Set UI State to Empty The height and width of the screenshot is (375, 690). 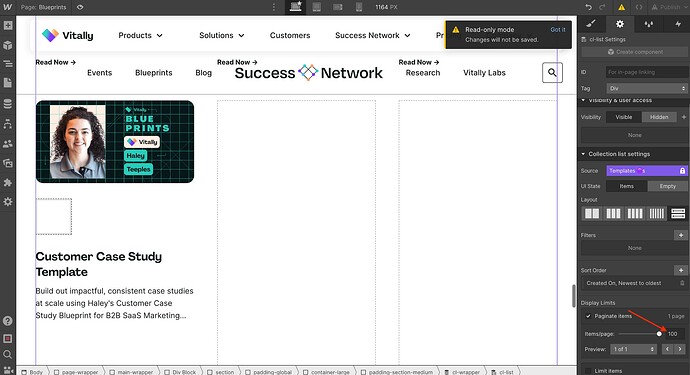pos(668,186)
